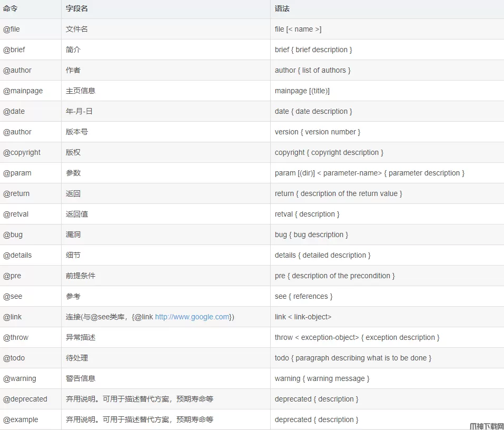This screenshot has width=504, height=430.
Task: Click the 前提条件 field name cell
Action: pyautogui.click(x=81, y=276)
